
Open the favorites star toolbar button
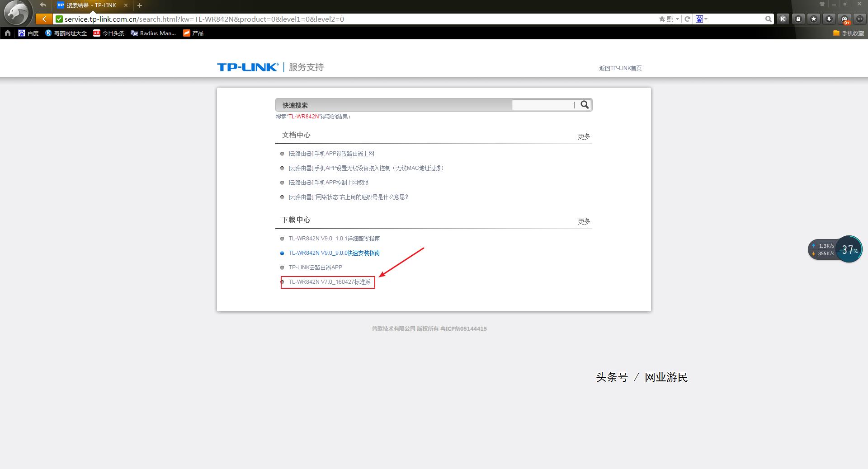[814, 19]
